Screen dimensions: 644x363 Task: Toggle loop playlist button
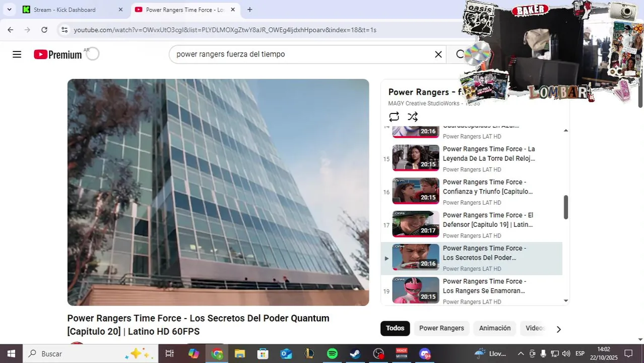[x=394, y=117]
